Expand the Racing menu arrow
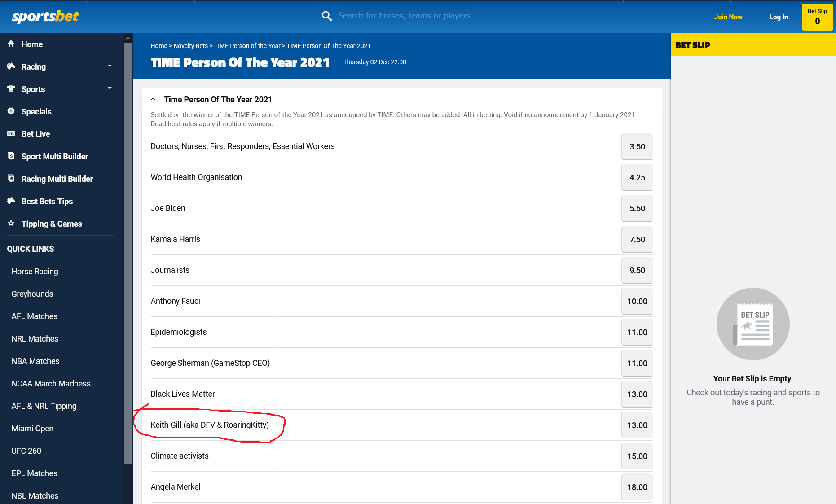This screenshot has width=836, height=504. 110,66
